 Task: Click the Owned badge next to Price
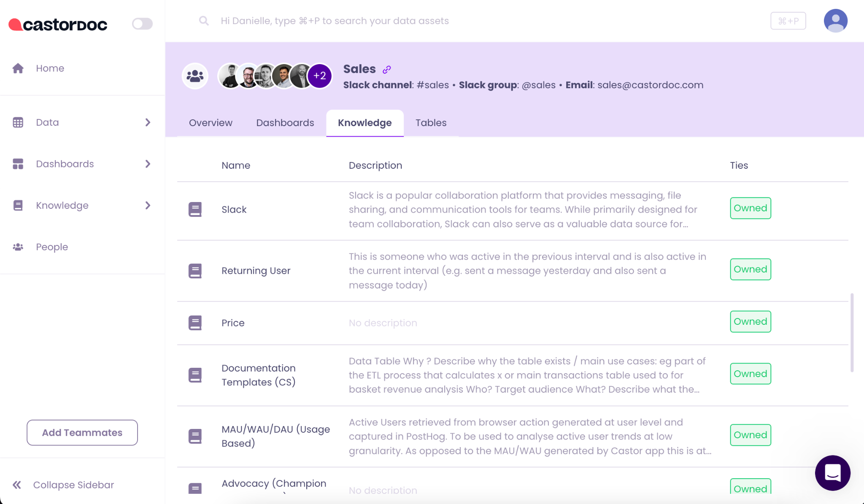click(750, 321)
